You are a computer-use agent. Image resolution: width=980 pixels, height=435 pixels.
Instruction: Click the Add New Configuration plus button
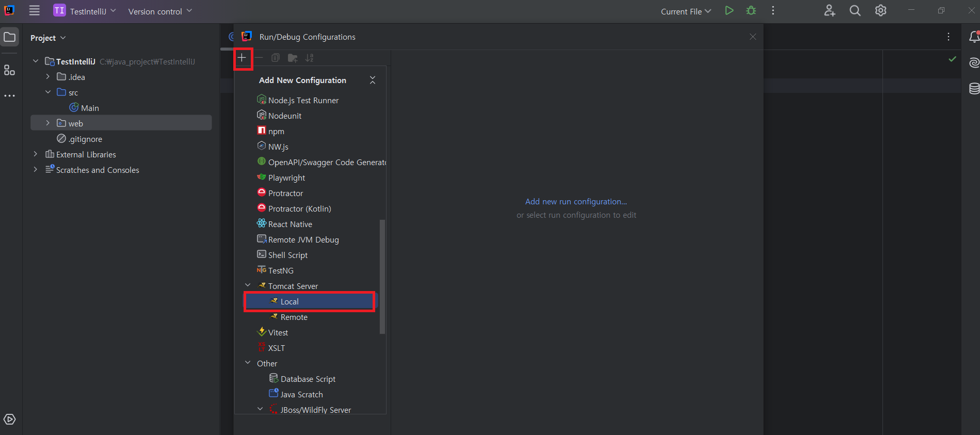(242, 58)
